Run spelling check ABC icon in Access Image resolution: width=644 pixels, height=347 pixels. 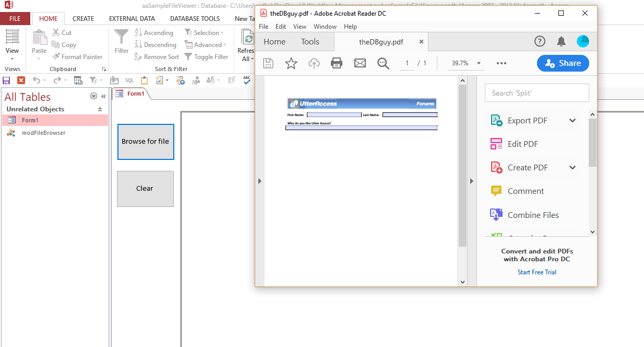click(247, 79)
